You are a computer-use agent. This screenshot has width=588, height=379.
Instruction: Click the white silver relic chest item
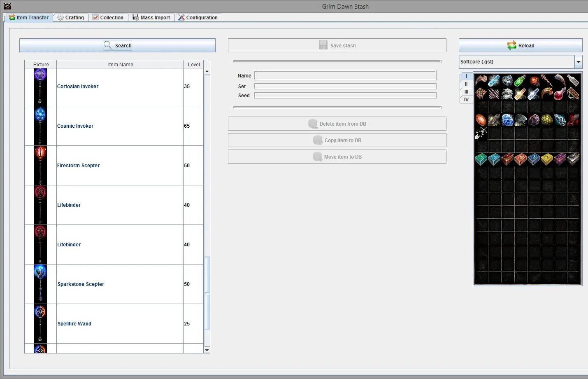pos(573,159)
